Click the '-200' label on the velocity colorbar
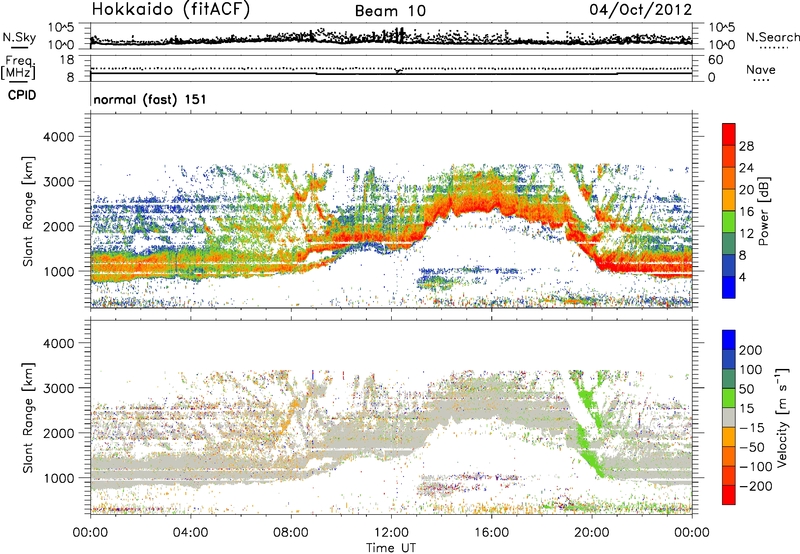Image resolution: width=800 pixels, height=554 pixels. point(755,486)
